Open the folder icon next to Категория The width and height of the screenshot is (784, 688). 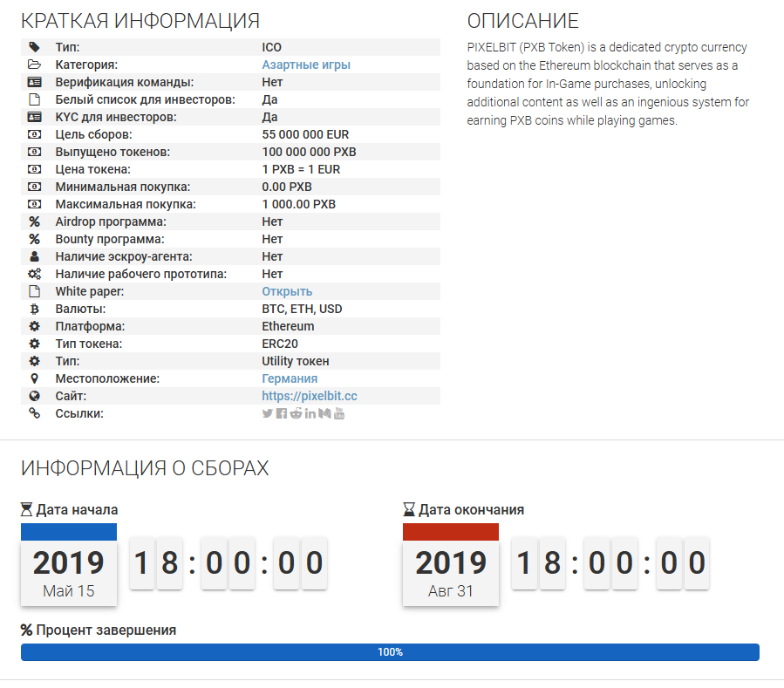[x=34, y=65]
